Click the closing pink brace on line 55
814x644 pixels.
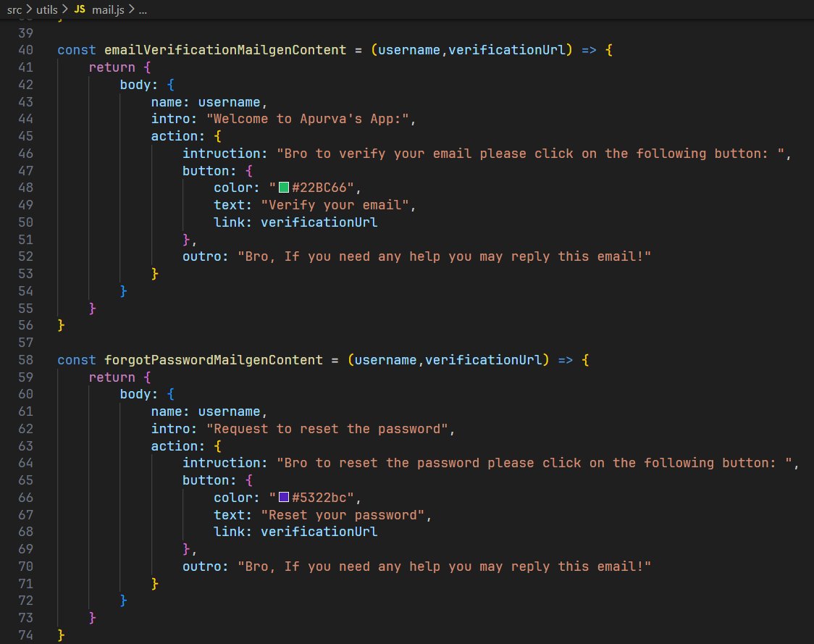click(x=93, y=309)
